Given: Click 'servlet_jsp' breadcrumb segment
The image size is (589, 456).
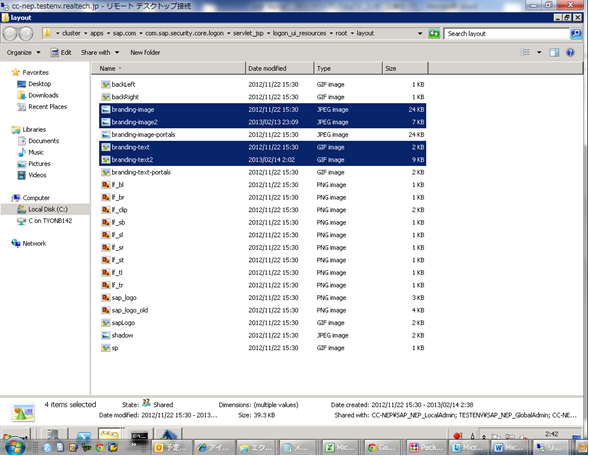Looking at the screenshot, I should [248, 33].
